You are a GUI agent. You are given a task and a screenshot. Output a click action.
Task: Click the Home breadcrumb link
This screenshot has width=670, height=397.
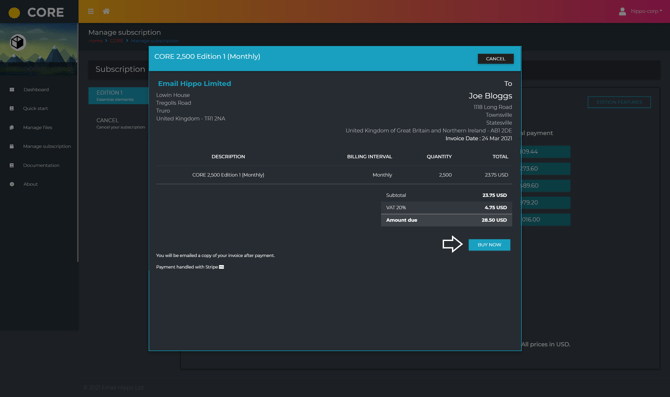(96, 41)
